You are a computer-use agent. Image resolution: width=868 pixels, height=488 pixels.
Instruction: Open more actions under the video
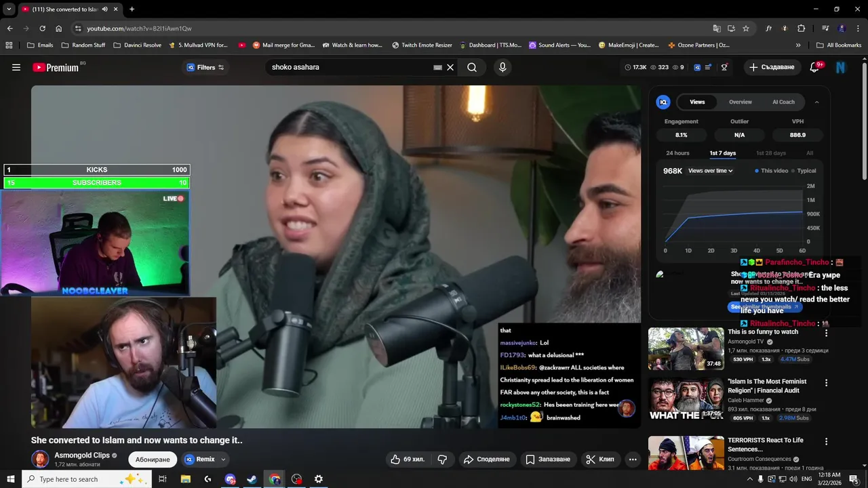point(633,459)
